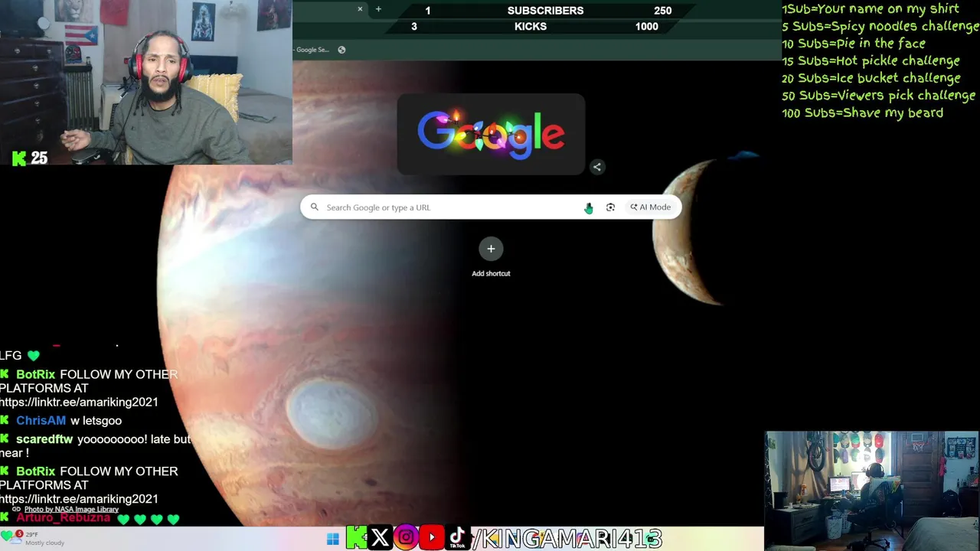Image resolution: width=980 pixels, height=551 pixels.
Task: Click the Google holiday lights doodle
Action: pos(491,134)
